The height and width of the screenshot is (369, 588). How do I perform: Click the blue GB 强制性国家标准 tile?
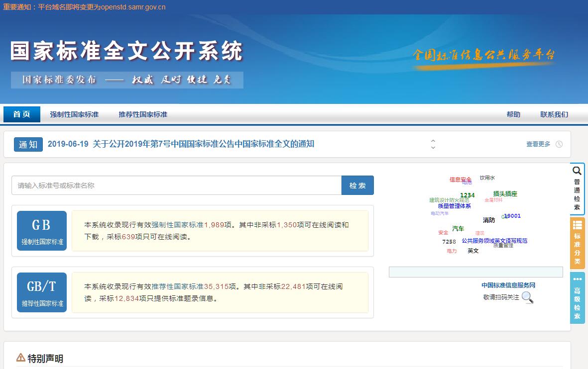[x=42, y=231]
